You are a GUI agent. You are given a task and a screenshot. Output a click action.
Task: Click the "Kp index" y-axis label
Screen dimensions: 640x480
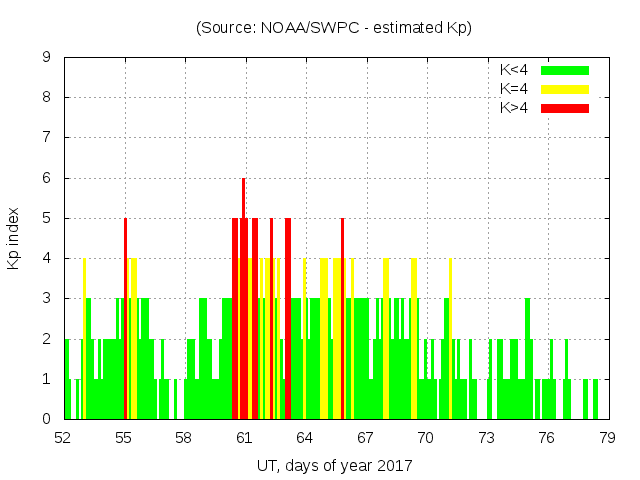pos(14,238)
